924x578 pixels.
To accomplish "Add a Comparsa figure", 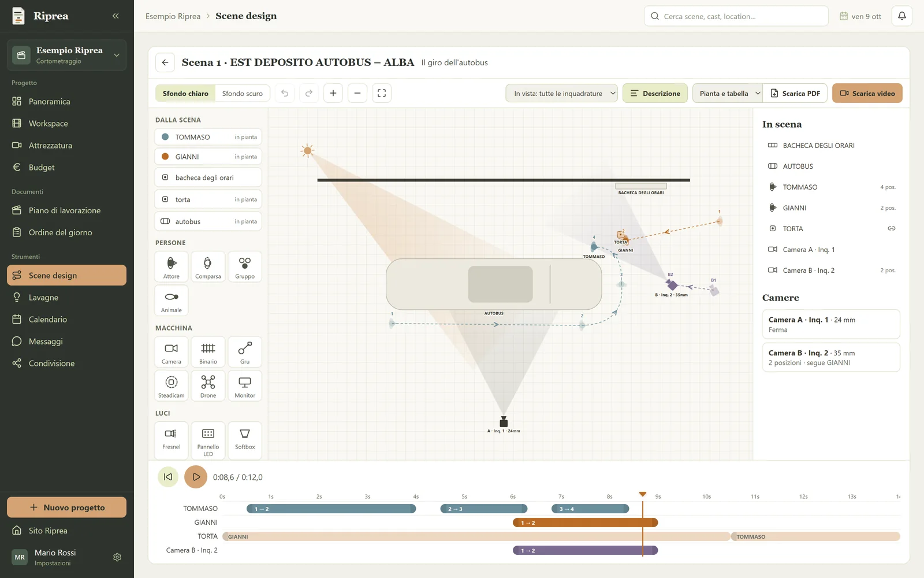I will 208,266.
